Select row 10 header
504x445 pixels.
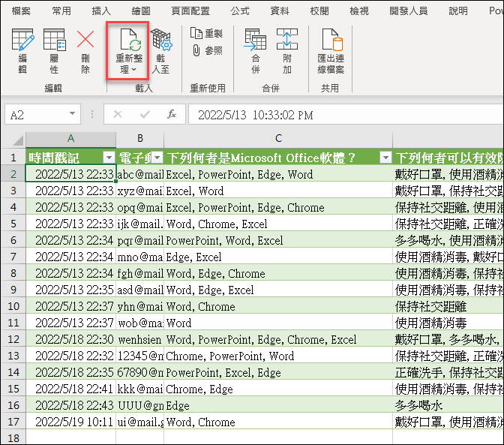13,305
